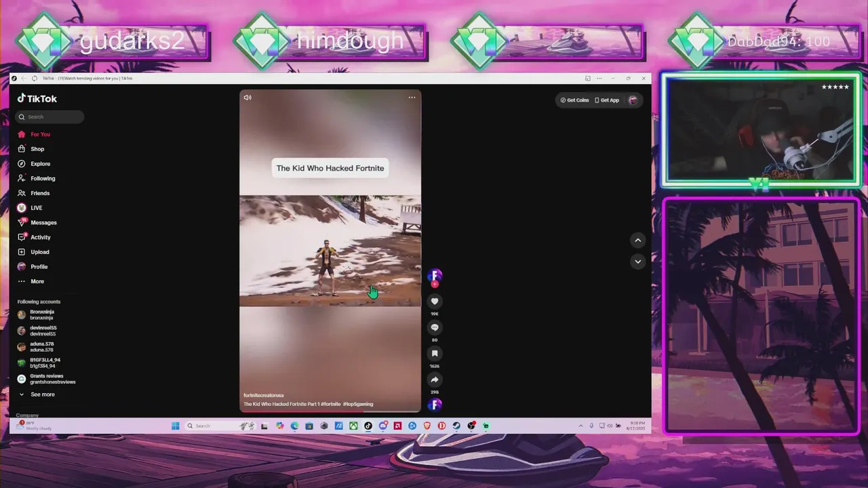Open Discord on the taskbar
Screen dimensions: 868x488
383,426
